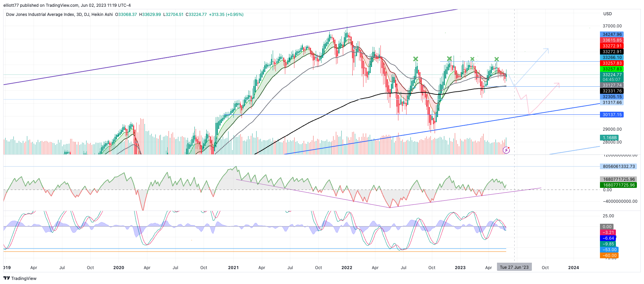Screen dimensions: 644x284
Task: Click the green 33257.83 price label
Action: (x=612, y=69)
